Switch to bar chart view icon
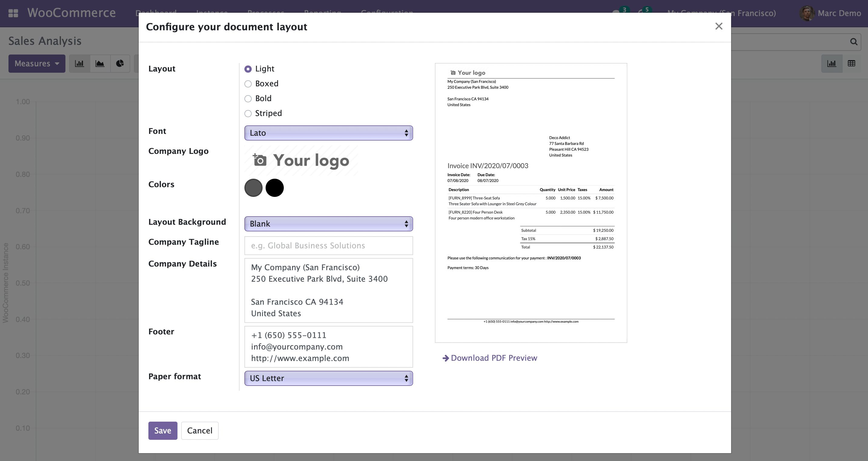 pyautogui.click(x=80, y=64)
